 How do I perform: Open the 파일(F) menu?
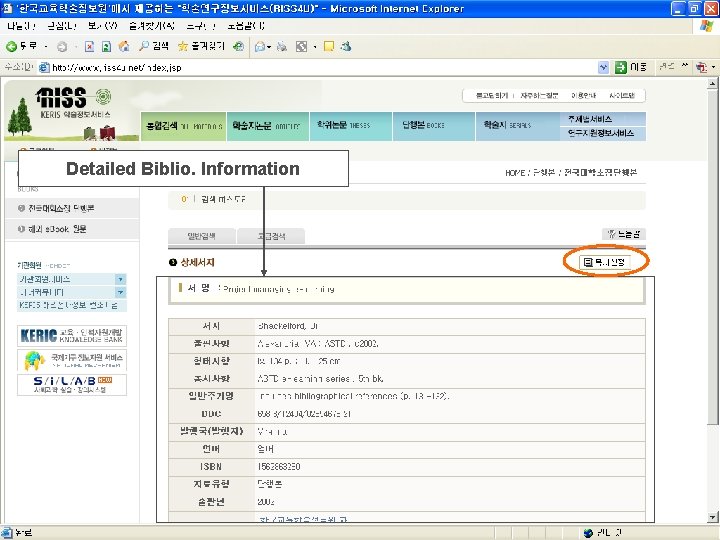[21, 26]
